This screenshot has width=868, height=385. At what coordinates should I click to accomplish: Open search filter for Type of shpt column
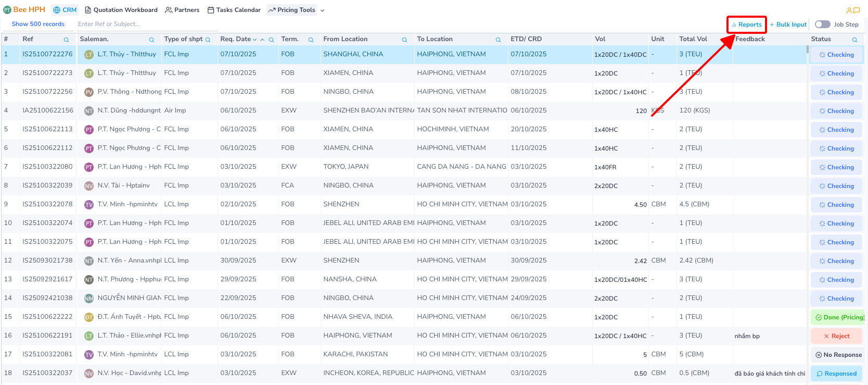208,40
